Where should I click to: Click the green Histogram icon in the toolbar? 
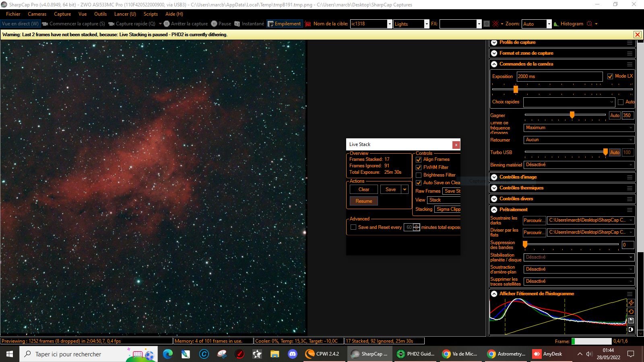(x=556, y=24)
